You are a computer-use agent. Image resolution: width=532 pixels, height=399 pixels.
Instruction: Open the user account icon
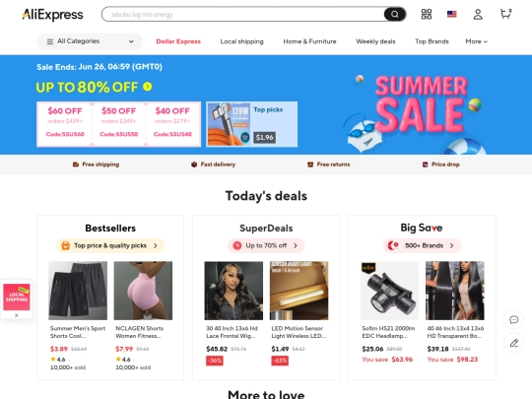[478, 14]
